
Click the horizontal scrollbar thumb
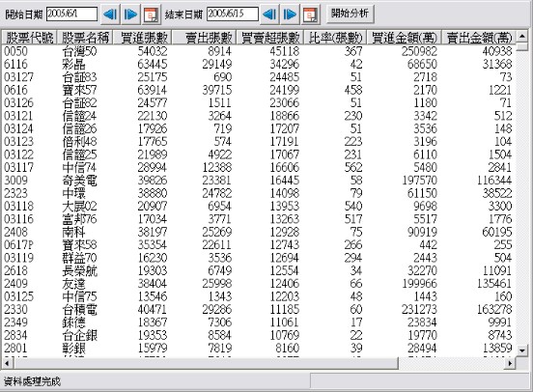click(206, 363)
